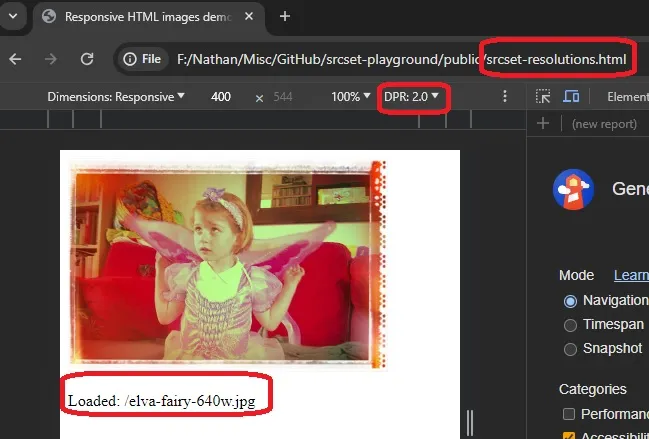This screenshot has width=649, height=439.
Task: Add a new Lighthouse report
Action: tap(543, 124)
